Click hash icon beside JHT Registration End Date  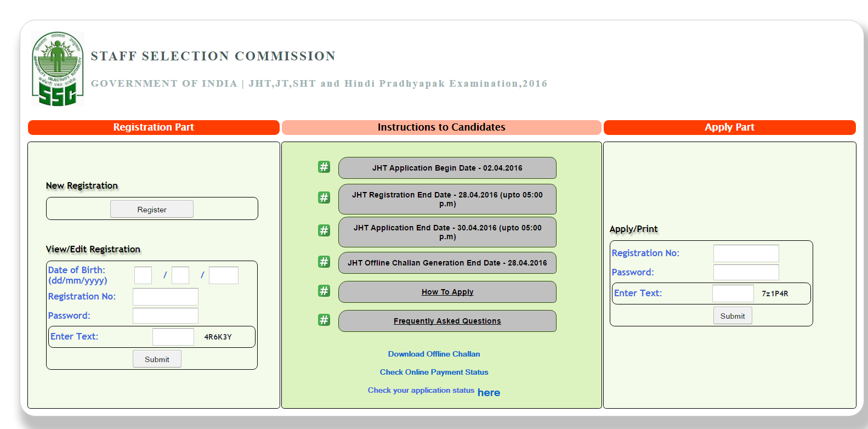pos(324,197)
